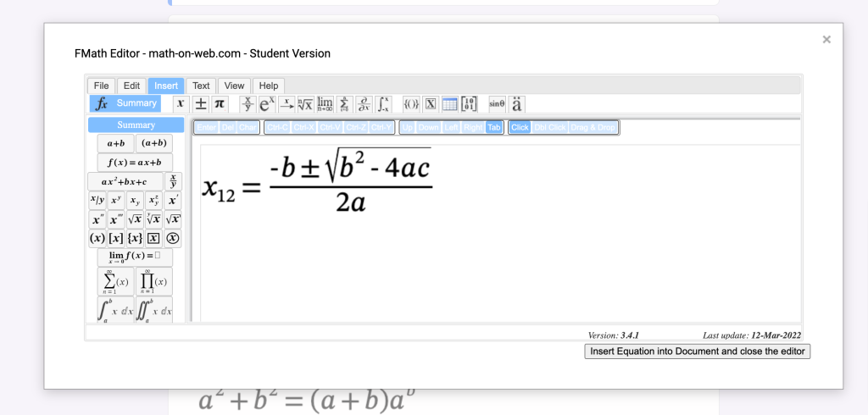
Task: Select the matrix brackets toolbar icon
Action: click(469, 103)
